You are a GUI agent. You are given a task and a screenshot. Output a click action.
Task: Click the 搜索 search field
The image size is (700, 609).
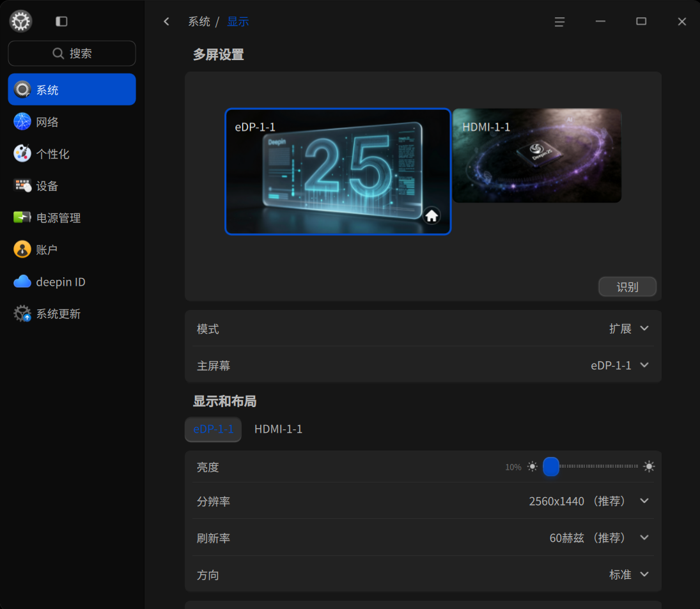coord(72,53)
